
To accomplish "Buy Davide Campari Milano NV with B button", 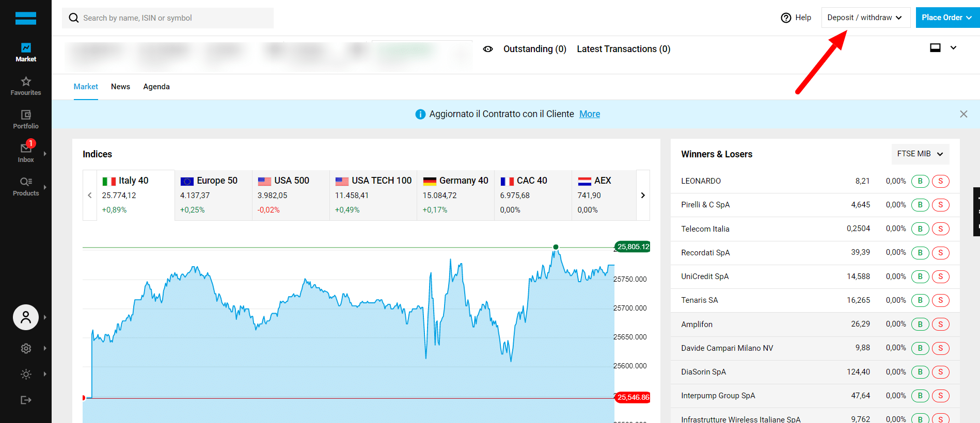I will click(x=920, y=348).
